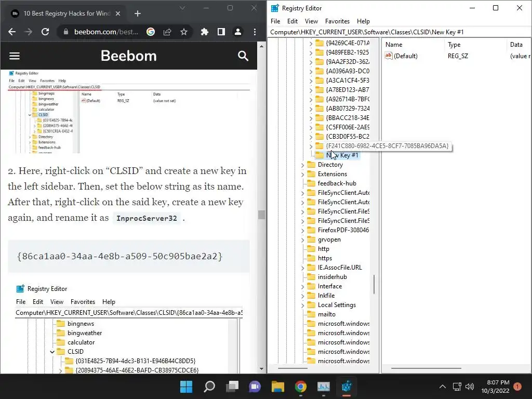Expand the {94269C4E key
Screen dimensions: 532x399
click(311, 44)
